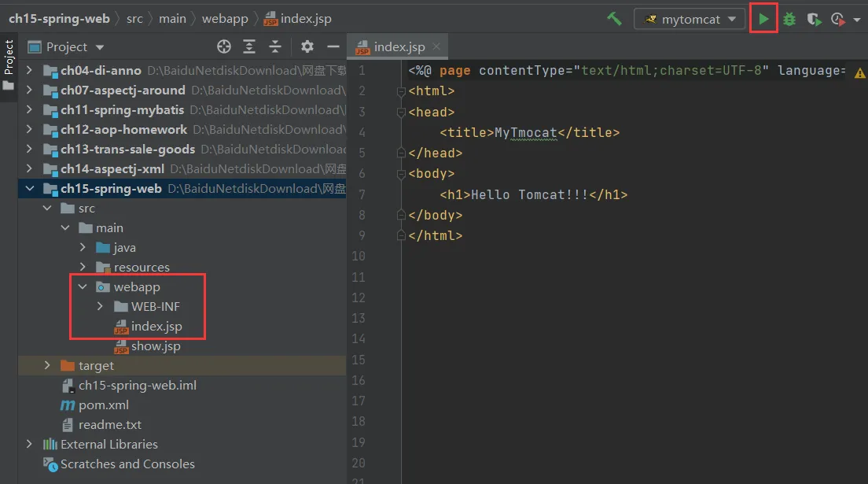Select the target folder row
This screenshot has height=484, width=868.
tap(182, 365)
